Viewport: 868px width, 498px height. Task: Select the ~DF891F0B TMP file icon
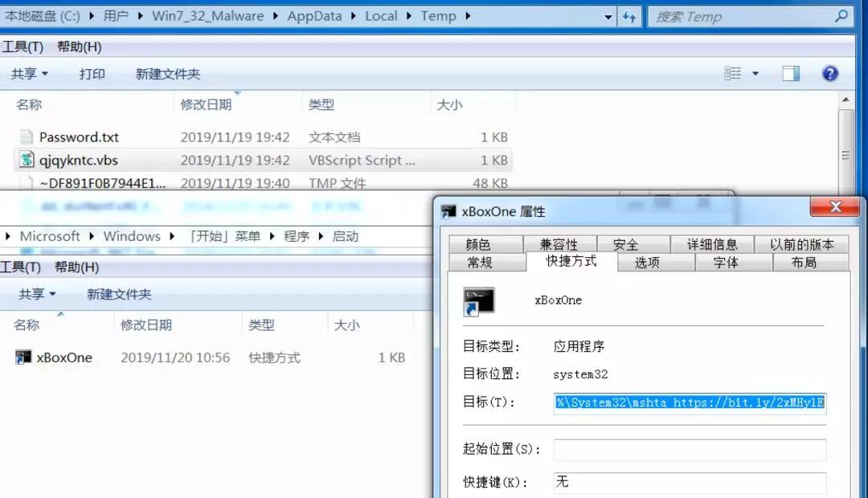(25, 183)
